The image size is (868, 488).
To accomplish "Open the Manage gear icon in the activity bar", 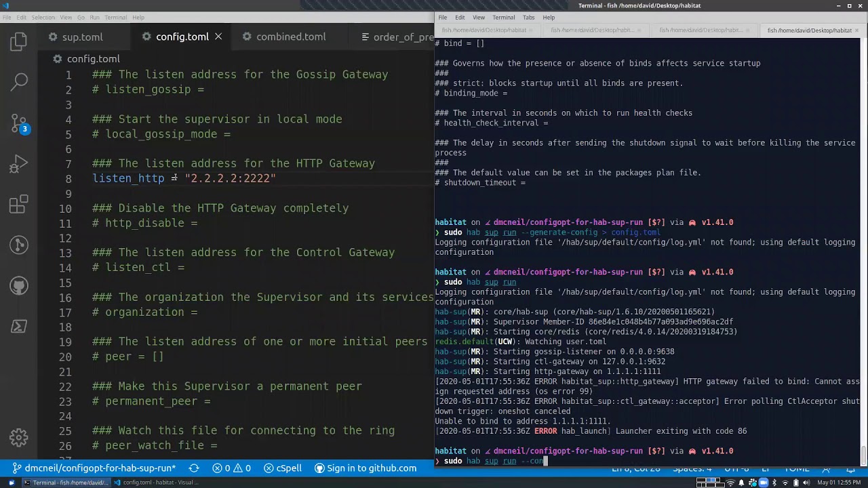I will point(19,437).
